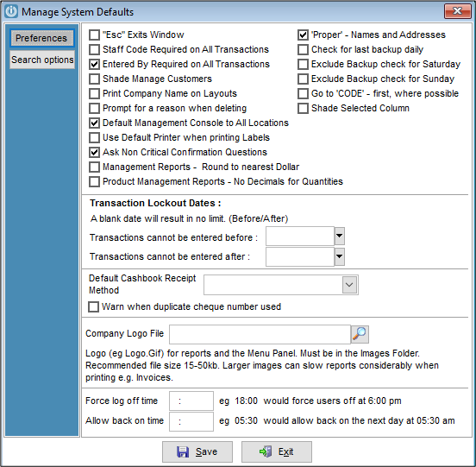476x467 pixels.
Task: Tick Check for last backup daily
Action: coord(303,49)
